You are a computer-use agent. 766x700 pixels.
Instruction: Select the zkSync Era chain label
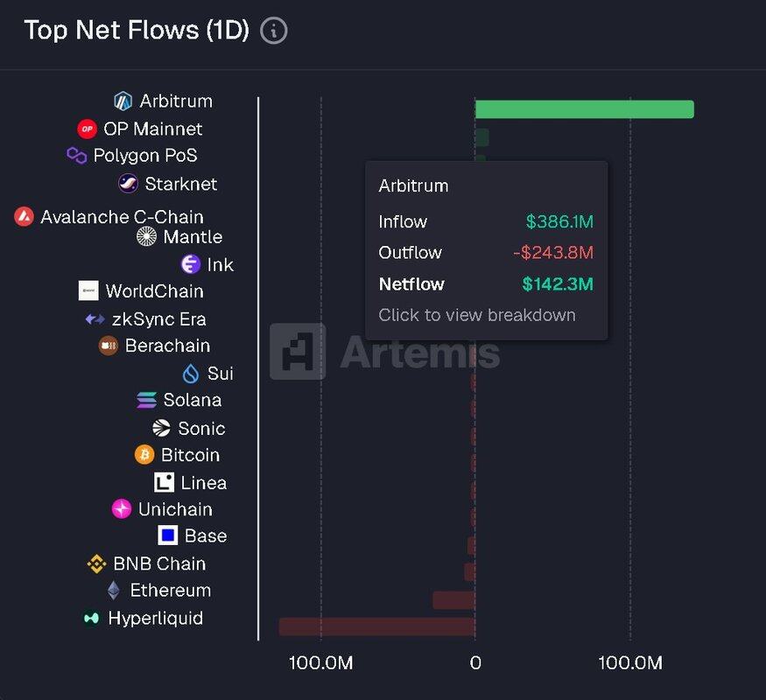(158, 319)
